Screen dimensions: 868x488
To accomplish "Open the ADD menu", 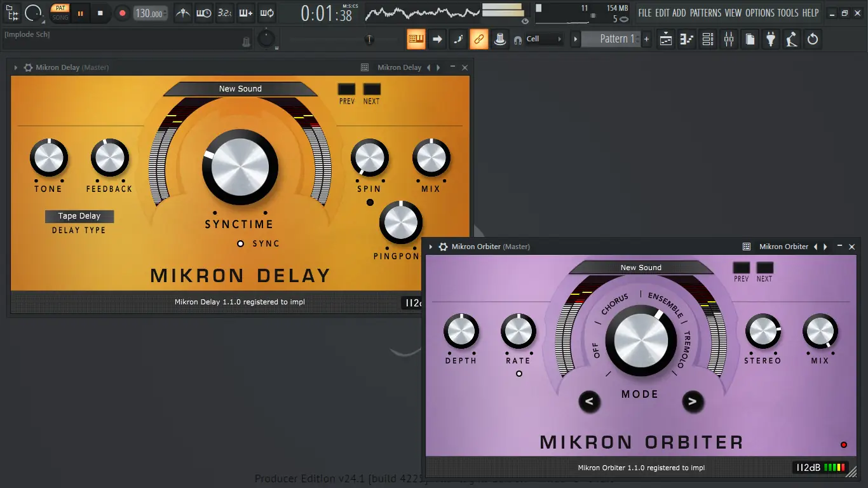I will (x=679, y=13).
